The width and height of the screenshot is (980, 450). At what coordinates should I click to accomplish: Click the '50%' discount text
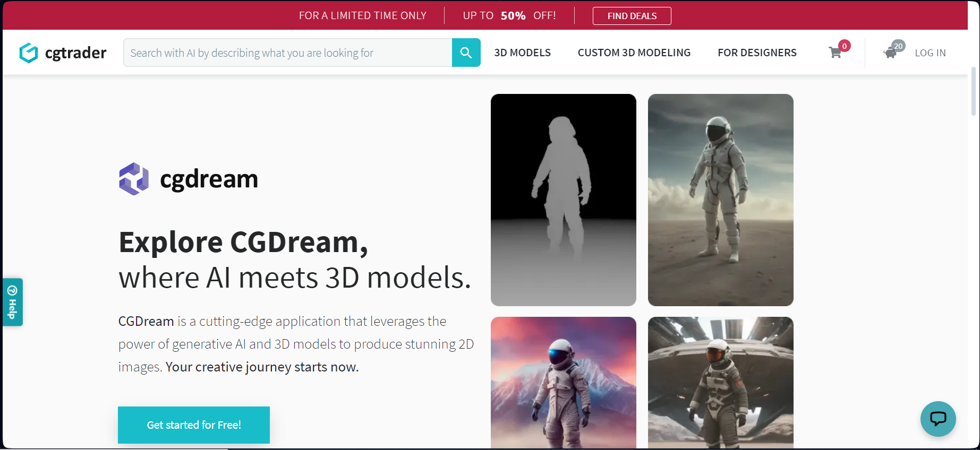click(513, 15)
